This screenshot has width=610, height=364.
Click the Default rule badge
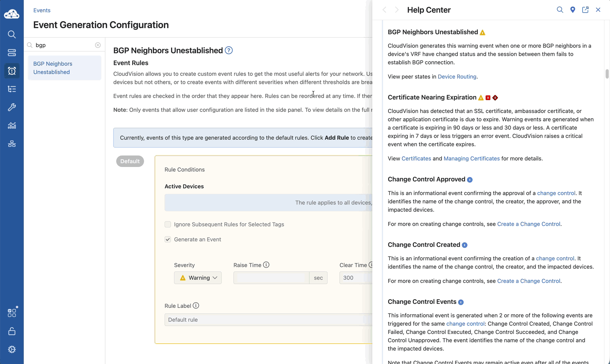[x=130, y=161]
